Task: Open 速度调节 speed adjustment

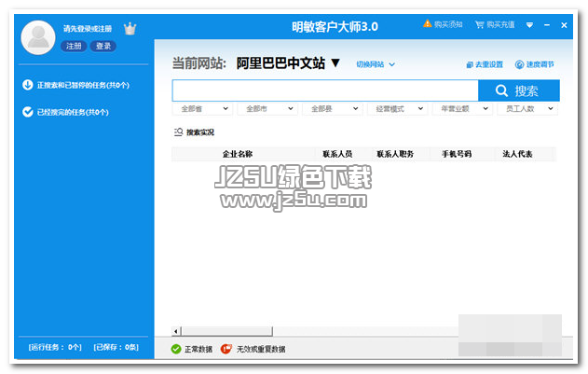Action: (540, 64)
